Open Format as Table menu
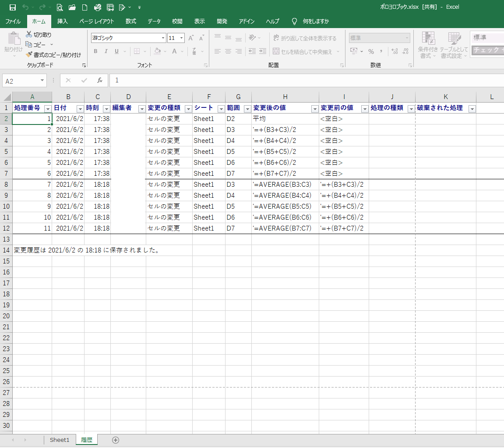 pyautogui.click(x=454, y=45)
